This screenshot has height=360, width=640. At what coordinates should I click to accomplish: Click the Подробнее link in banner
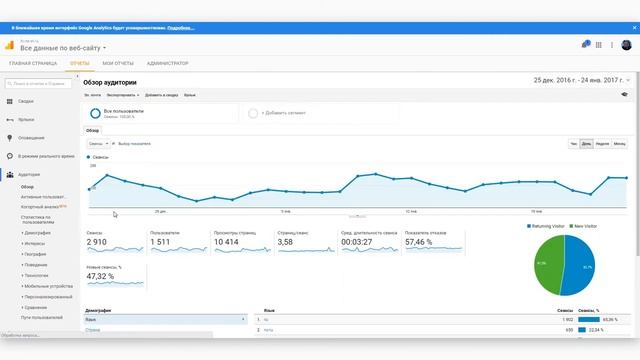[x=180, y=28]
